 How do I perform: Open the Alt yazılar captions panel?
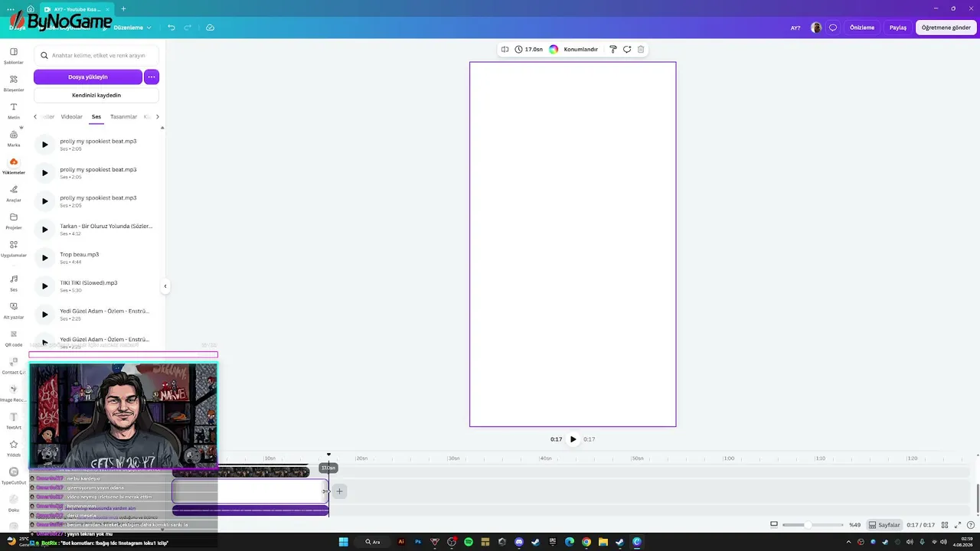pyautogui.click(x=14, y=310)
